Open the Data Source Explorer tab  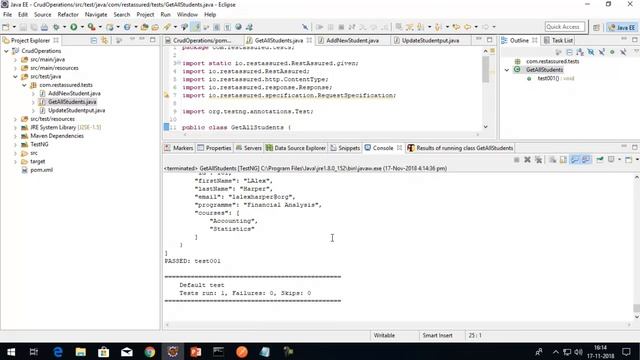296,148
